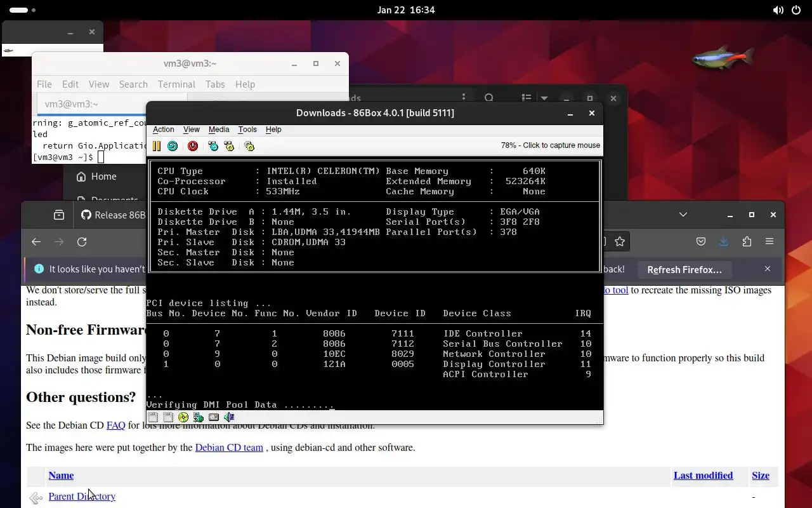Screen dimensions: 812x508
Task: Click the sound speaker icon in 86Box status bar
Action: 229,417
